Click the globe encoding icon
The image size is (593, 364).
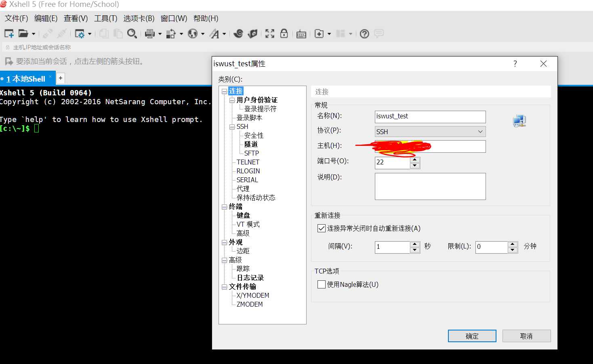pyautogui.click(x=193, y=34)
